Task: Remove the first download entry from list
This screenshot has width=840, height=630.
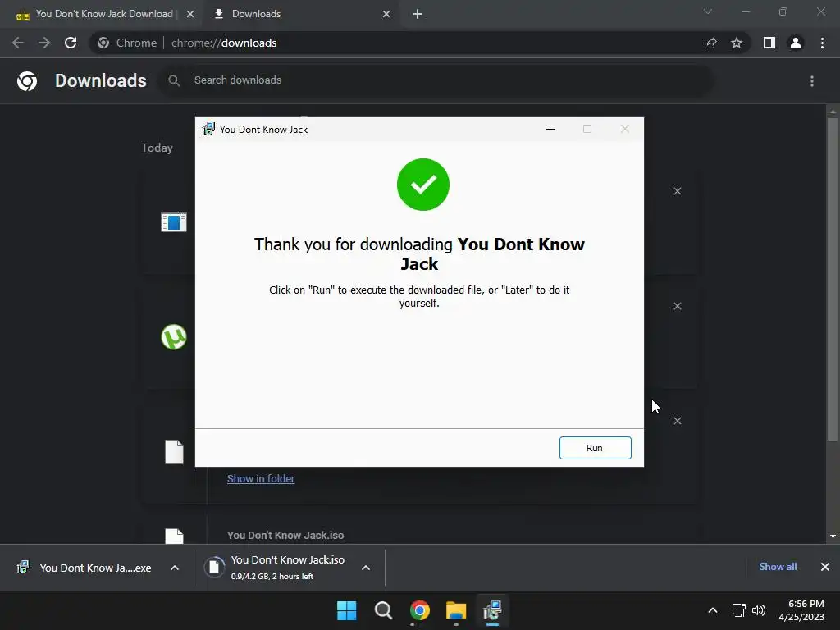Action: pos(678,191)
